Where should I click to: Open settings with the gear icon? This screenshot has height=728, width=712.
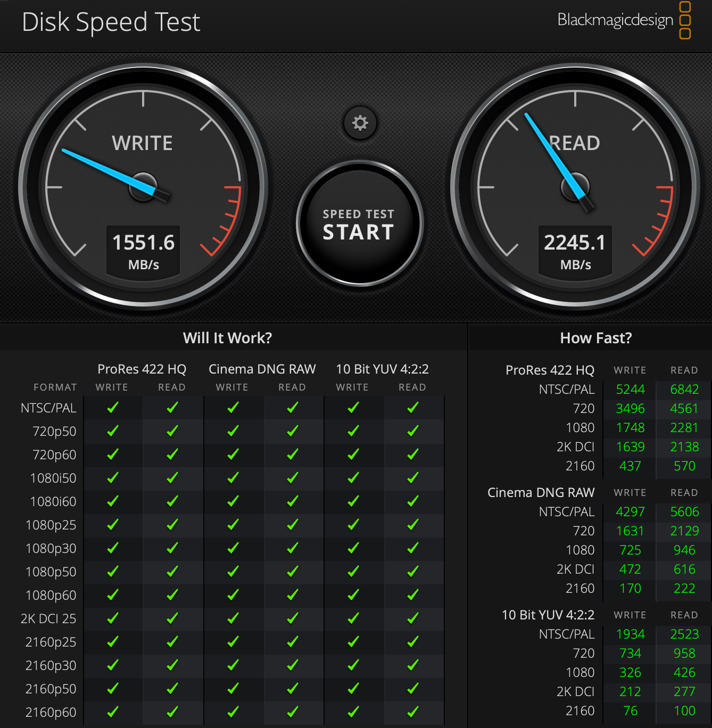pos(360,123)
